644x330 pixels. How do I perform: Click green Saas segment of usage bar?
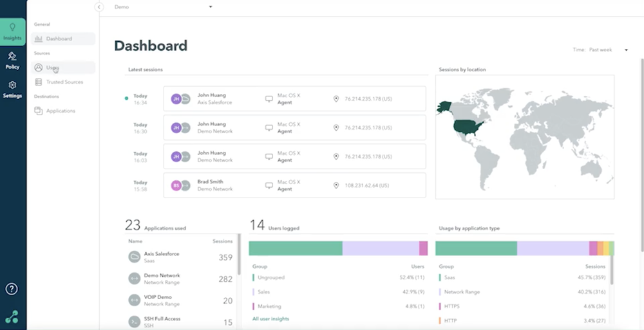[x=476, y=248]
